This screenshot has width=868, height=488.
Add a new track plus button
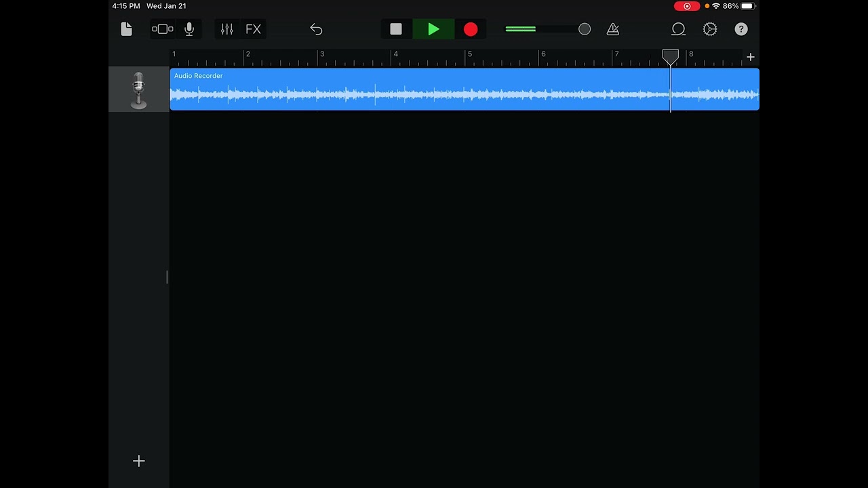click(x=138, y=461)
